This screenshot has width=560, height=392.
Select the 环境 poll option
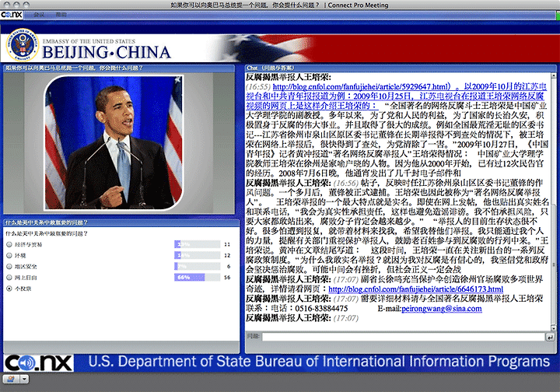click(x=9, y=256)
